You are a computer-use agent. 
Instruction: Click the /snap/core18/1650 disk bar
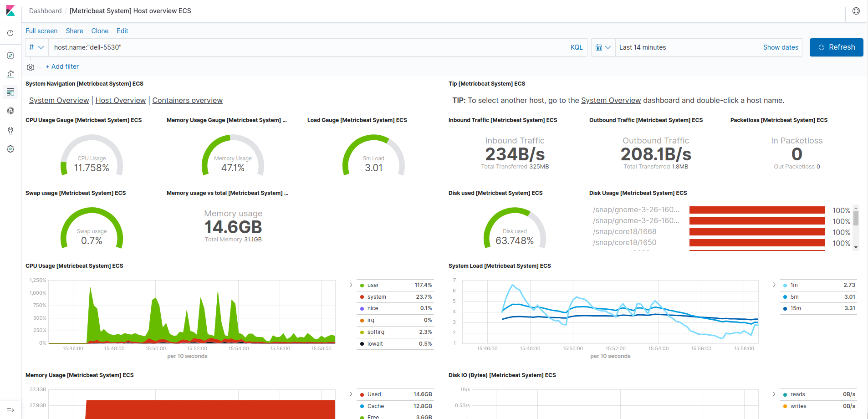tap(757, 243)
